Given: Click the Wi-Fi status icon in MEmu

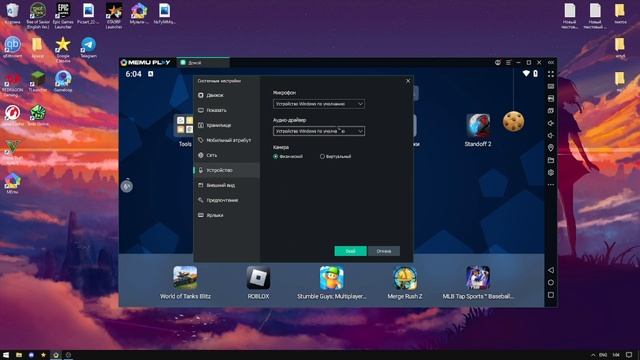Looking at the screenshot, I should click(x=526, y=73).
